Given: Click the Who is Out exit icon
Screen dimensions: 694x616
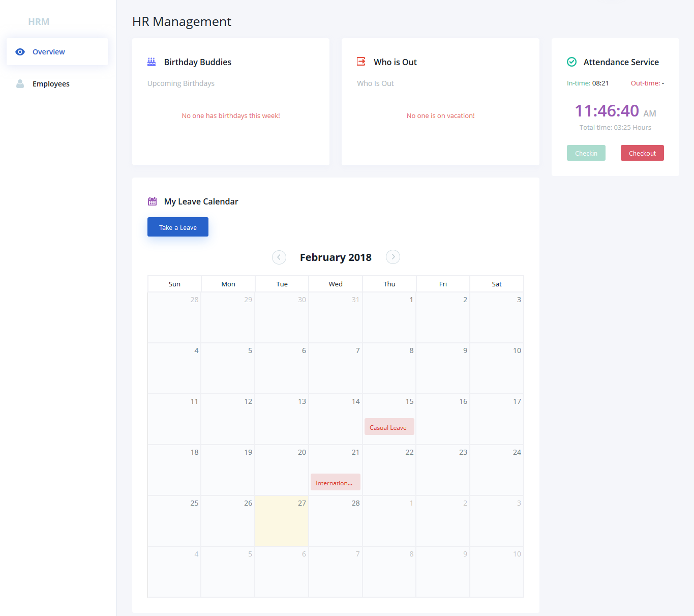Looking at the screenshot, I should click(361, 62).
